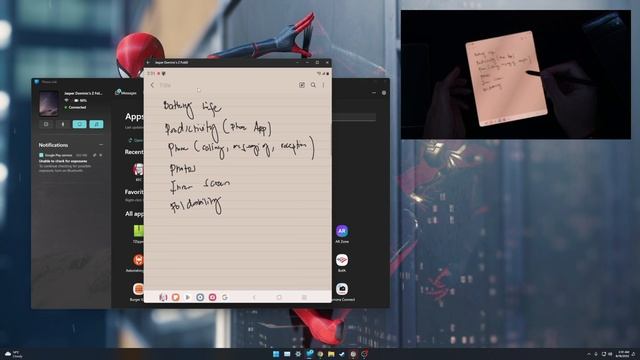Toggle the first quick control under the phone status
The image size is (640, 360).
pyautogui.click(x=46, y=124)
